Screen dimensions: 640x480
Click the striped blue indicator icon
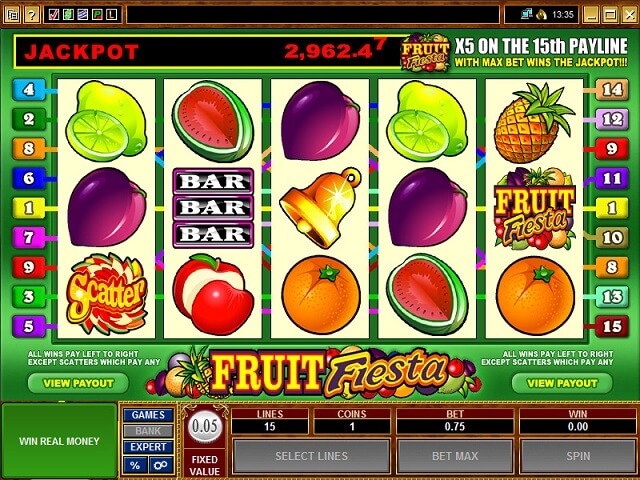tap(83, 15)
